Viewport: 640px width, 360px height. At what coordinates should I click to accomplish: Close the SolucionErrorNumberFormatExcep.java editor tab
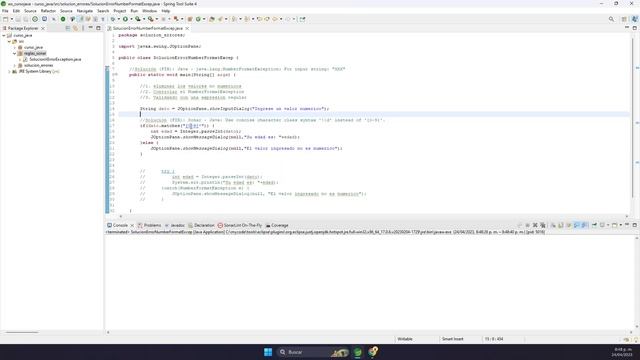(x=187, y=29)
